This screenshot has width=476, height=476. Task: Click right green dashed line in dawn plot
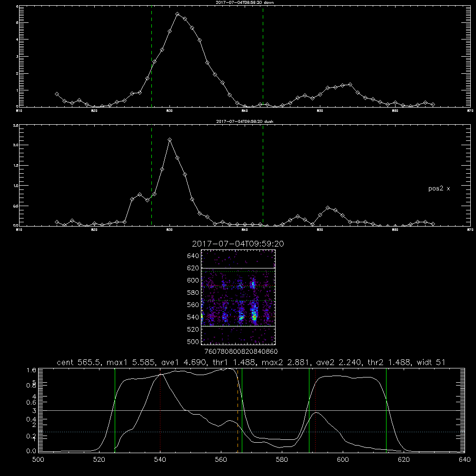[263, 56]
